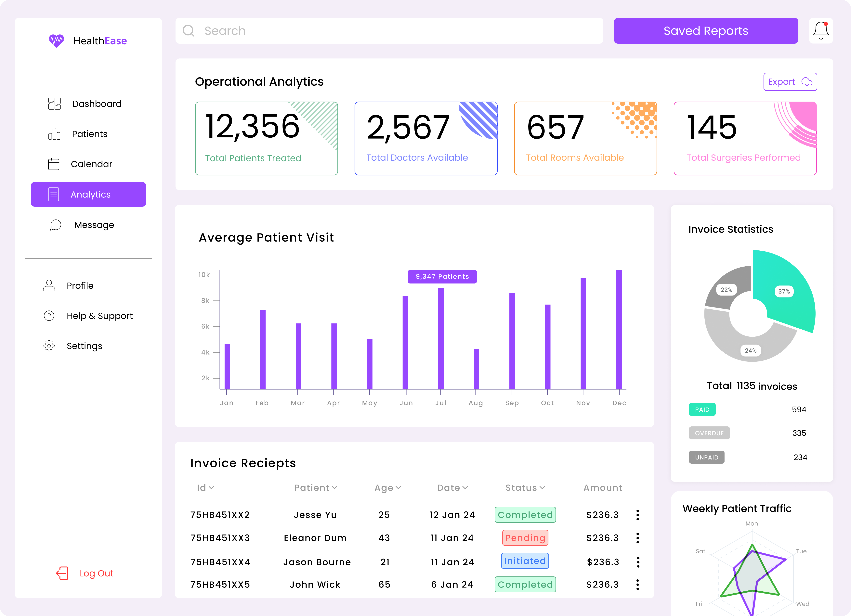
Task: Click invoice ID 75HB451XX3
Action: 220,538
